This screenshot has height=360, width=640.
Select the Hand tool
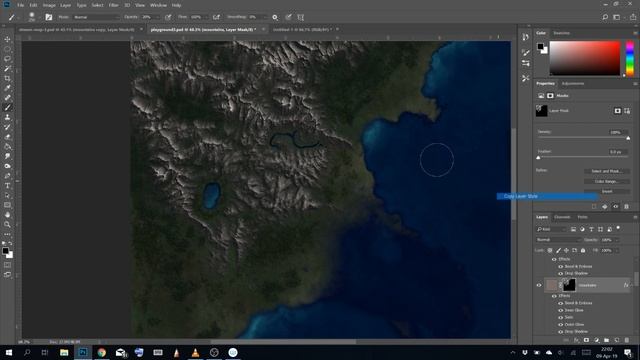coord(7,215)
